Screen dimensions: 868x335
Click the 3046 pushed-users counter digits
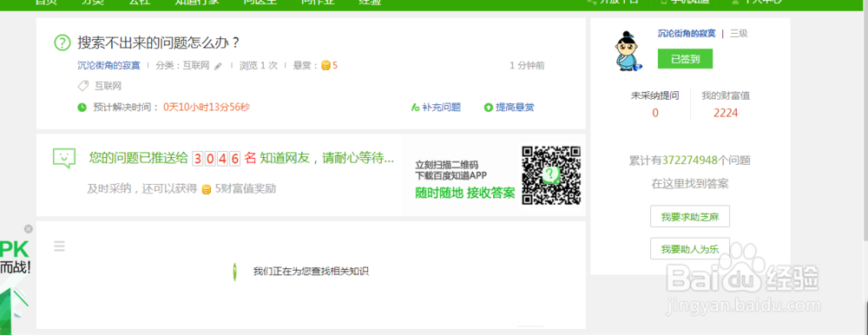tap(216, 158)
